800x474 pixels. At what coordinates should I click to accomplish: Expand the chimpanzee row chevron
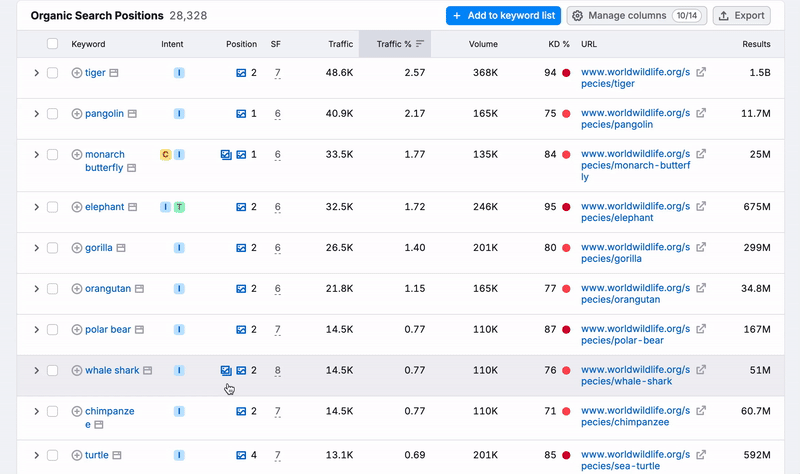pyautogui.click(x=37, y=411)
